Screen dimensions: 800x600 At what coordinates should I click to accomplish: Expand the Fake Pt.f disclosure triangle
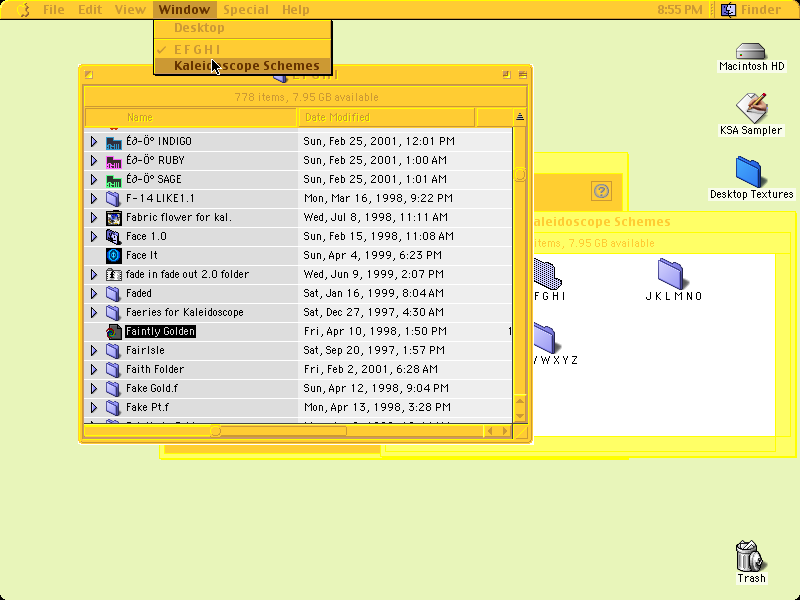[94, 407]
